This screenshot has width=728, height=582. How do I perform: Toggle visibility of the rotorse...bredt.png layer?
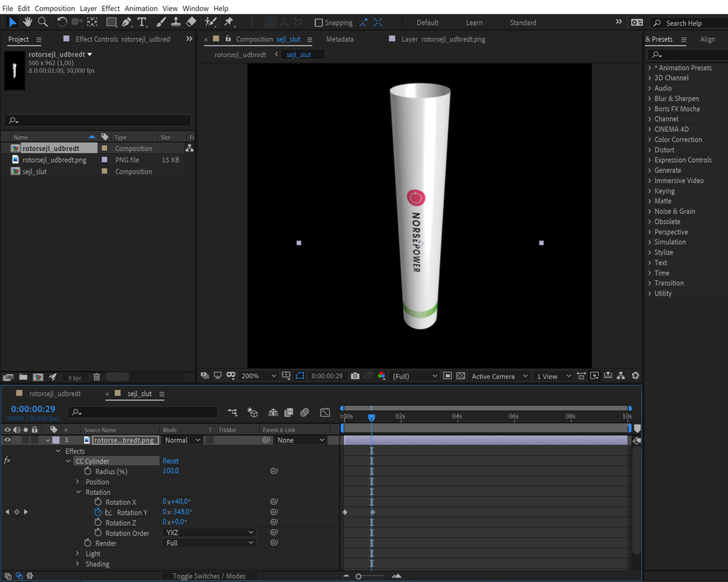pyautogui.click(x=8, y=440)
